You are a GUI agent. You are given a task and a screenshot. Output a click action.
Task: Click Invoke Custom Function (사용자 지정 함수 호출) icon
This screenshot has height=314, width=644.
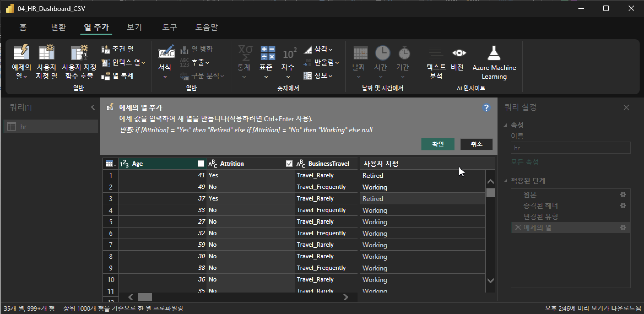click(79, 53)
